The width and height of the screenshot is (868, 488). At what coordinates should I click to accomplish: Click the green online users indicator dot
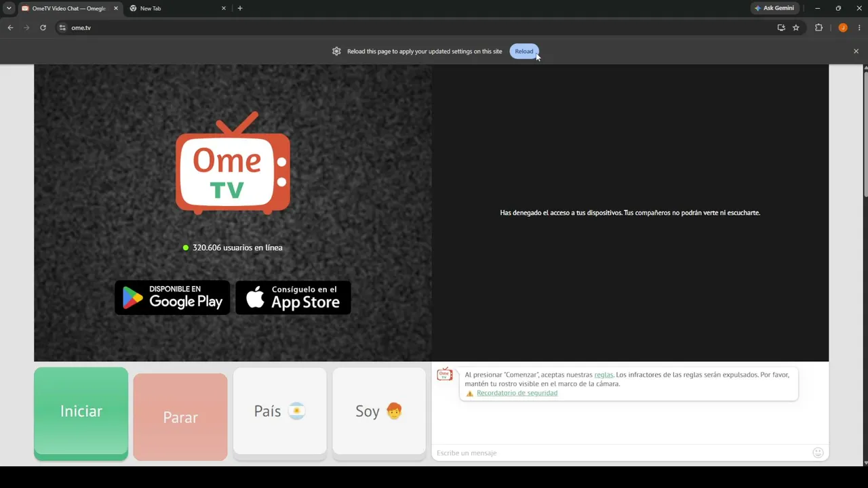(x=186, y=248)
